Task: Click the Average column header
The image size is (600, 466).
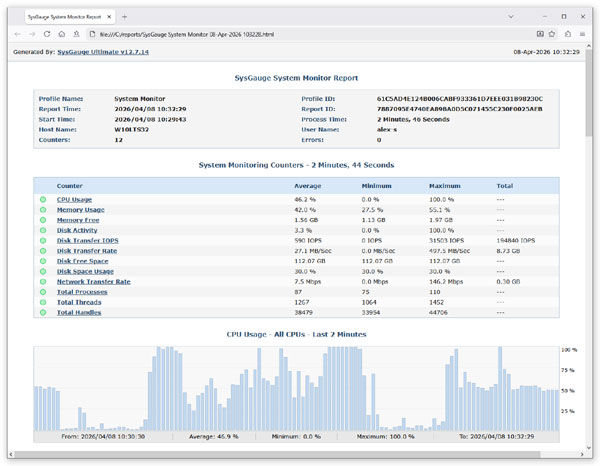Action: [308, 186]
